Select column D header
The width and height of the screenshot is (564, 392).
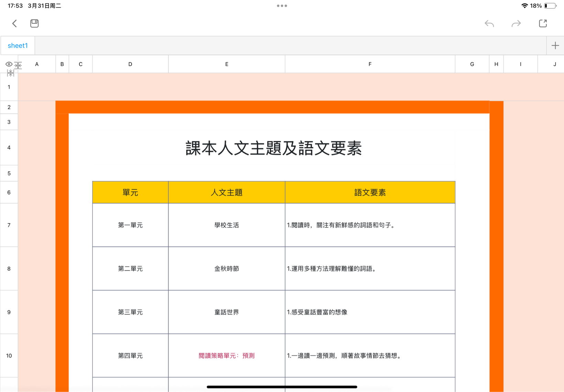point(130,64)
